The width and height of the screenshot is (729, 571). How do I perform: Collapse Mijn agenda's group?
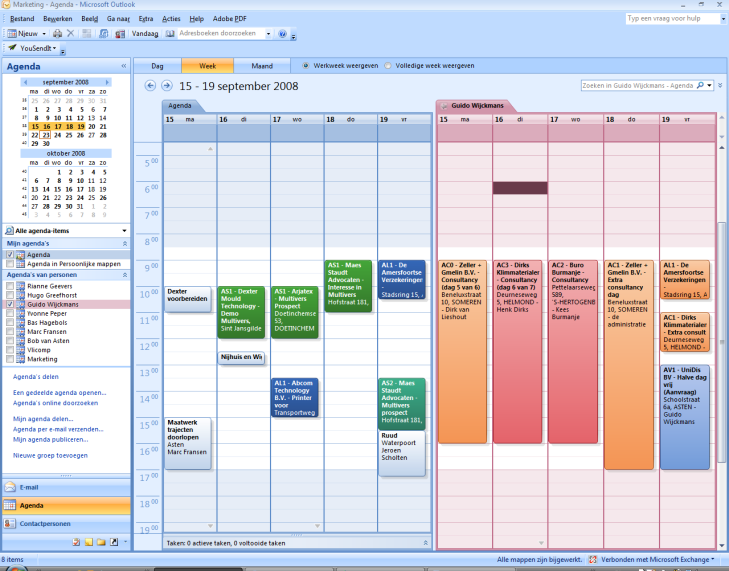pyautogui.click(x=125, y=243)
